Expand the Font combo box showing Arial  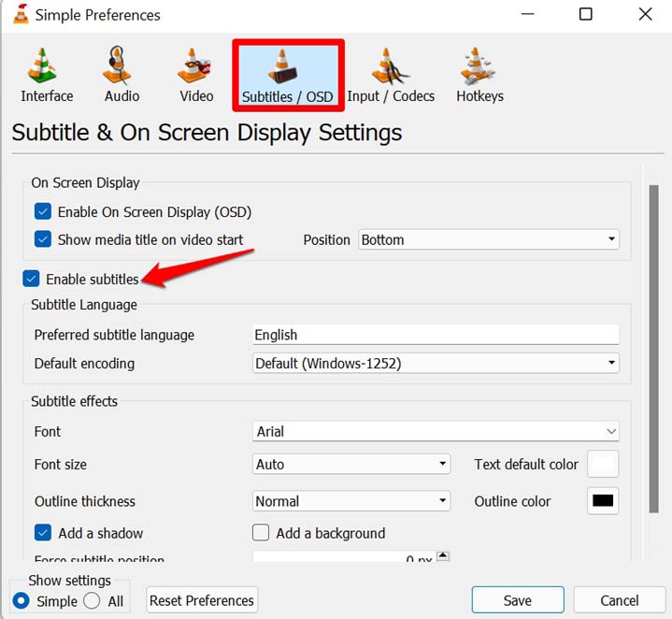pyautogui.click(x=436, y=431)
